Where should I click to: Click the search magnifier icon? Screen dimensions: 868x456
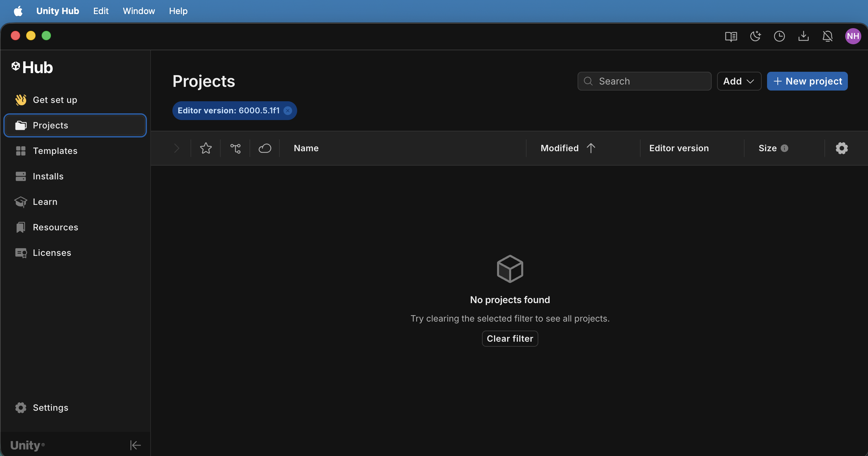pos(588,81)
